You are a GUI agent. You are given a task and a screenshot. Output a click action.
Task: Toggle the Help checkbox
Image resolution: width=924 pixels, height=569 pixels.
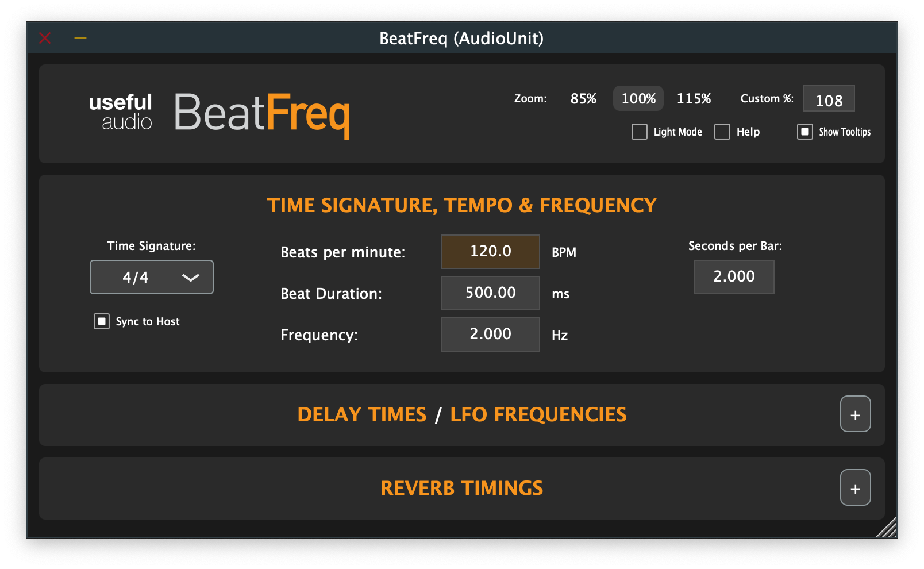click(722, 132)
